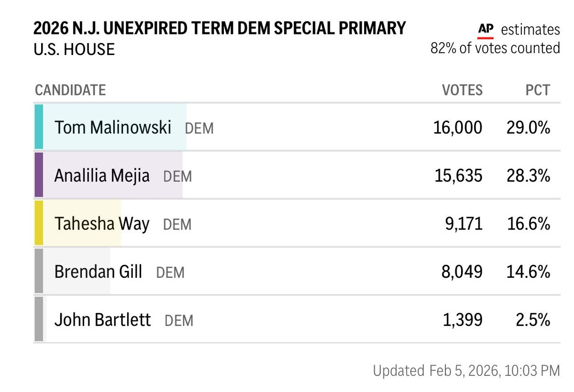574x392 pixels.
Task: Click the Brendan Gill candidate name
Action: click(x=98, y=272)
